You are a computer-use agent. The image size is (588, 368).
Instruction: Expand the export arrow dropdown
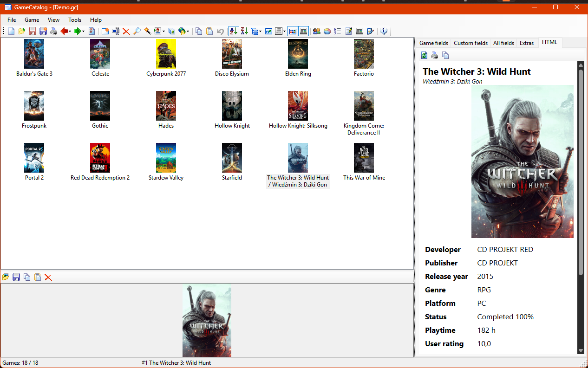click(x=84, y=32)
